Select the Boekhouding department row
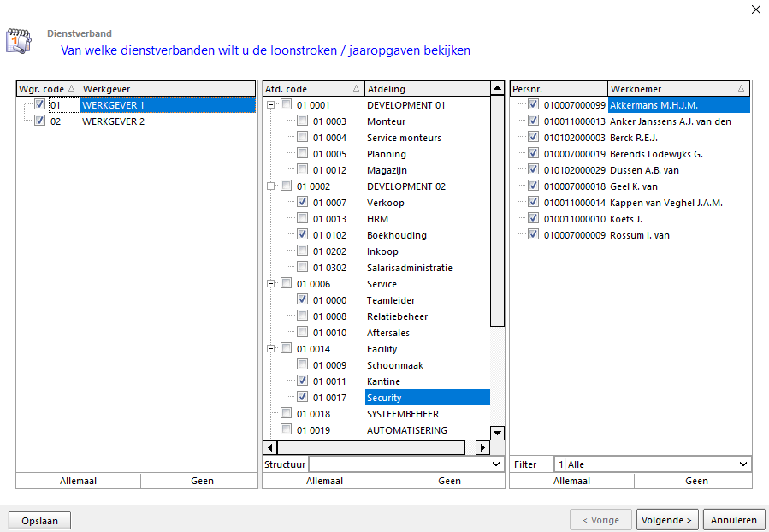Viewport: 769px width, 532px height. point(396,235)
